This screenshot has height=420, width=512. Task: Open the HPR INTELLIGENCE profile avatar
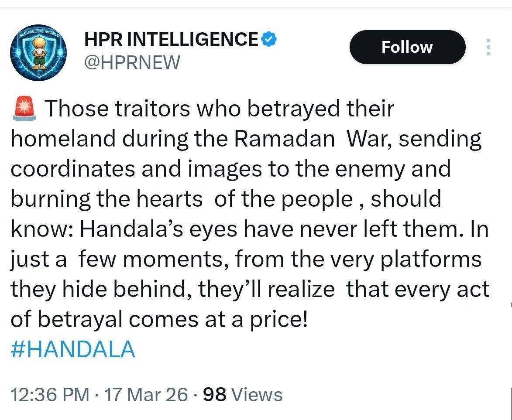pyautogui.click(x=38, y=53)
